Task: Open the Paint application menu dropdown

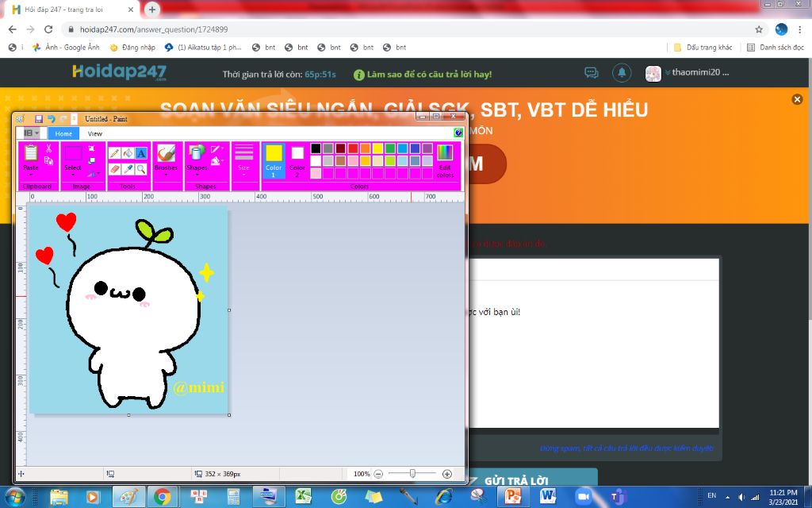Action: tap(31, 133)
